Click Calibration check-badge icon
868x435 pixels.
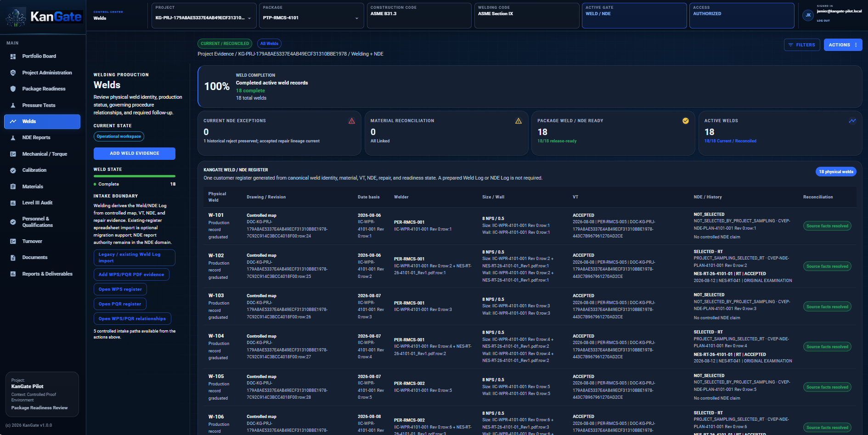[13, 170]
